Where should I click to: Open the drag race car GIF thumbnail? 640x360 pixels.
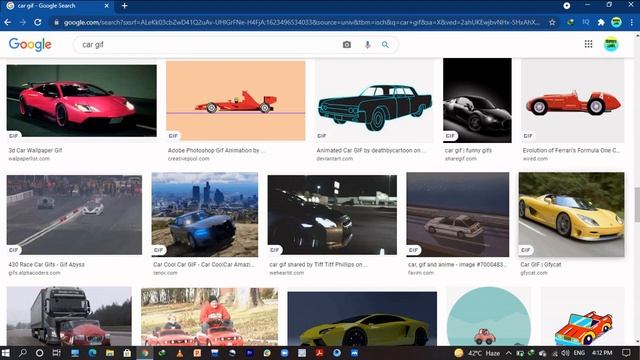[x=74, y=215]
